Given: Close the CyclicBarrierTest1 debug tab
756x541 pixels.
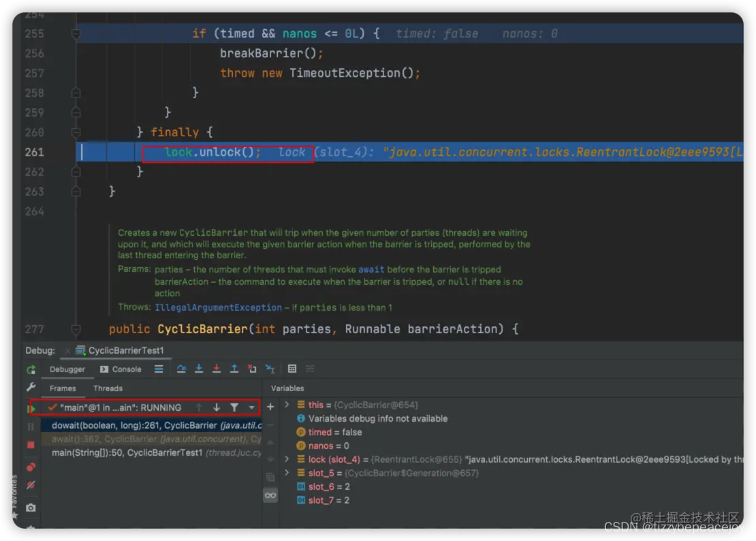Looking at the screenshot, I should (67, 350).
